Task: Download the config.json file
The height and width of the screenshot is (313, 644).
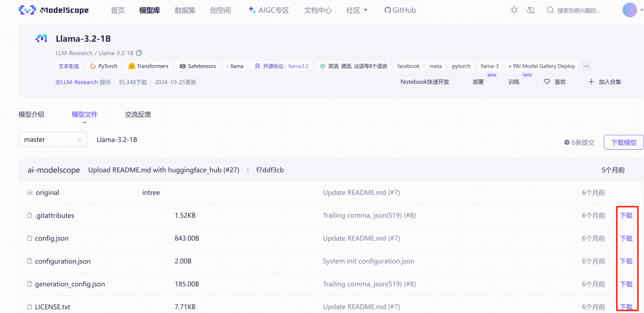Action: coord(626,238)
